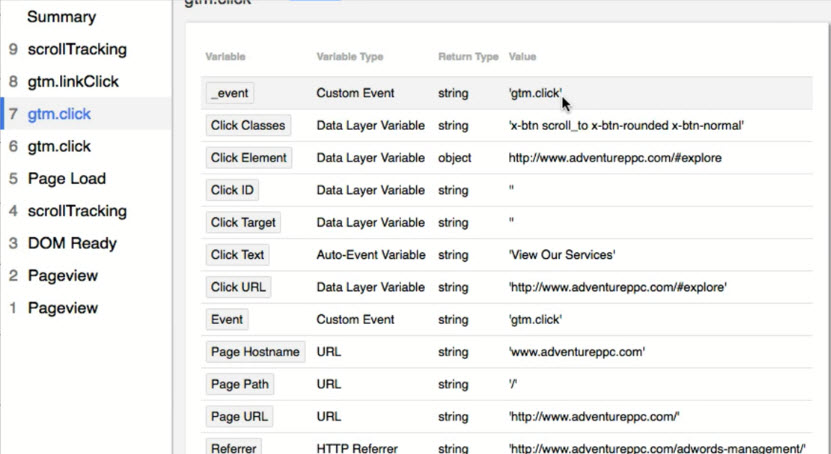The width and height of the screenshot is (831, 454).
Task: Open the Click Text variable
Action: click(x=237, y=255)
